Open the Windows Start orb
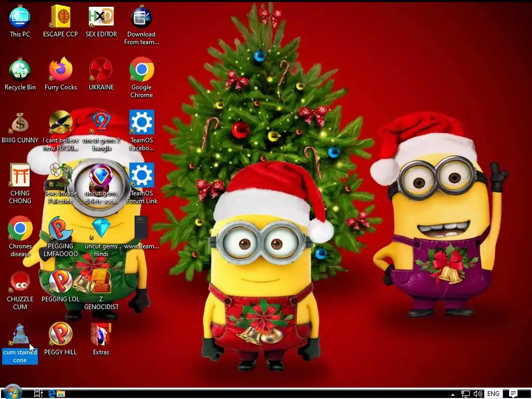Image resolution: width=532 pixels, height=399 pixels. (13, 393)
